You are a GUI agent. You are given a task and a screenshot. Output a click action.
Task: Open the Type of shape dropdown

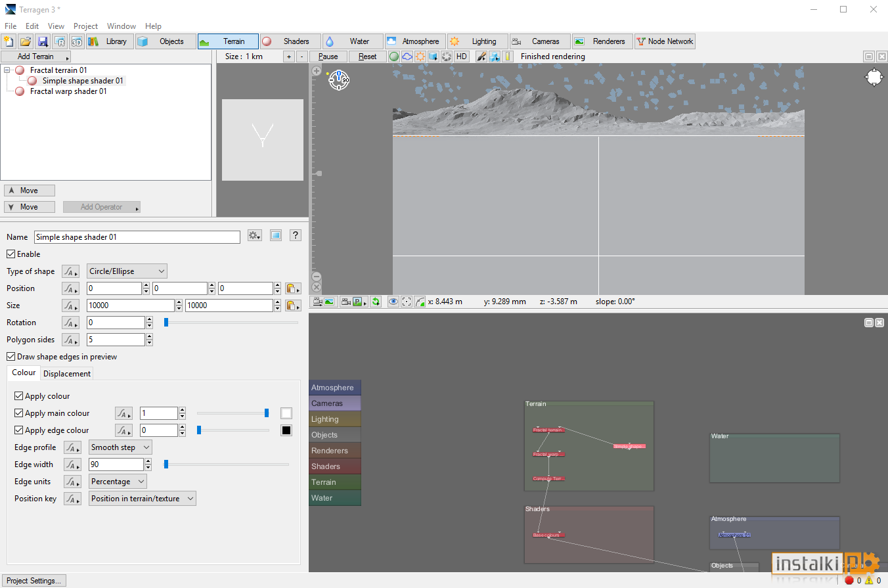[127, 271]
